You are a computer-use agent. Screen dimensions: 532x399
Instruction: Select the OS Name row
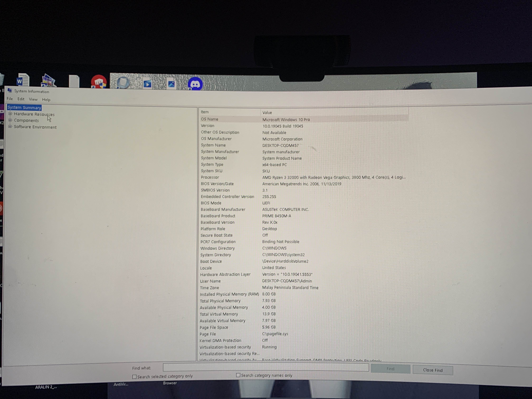(x=304, y=119)
